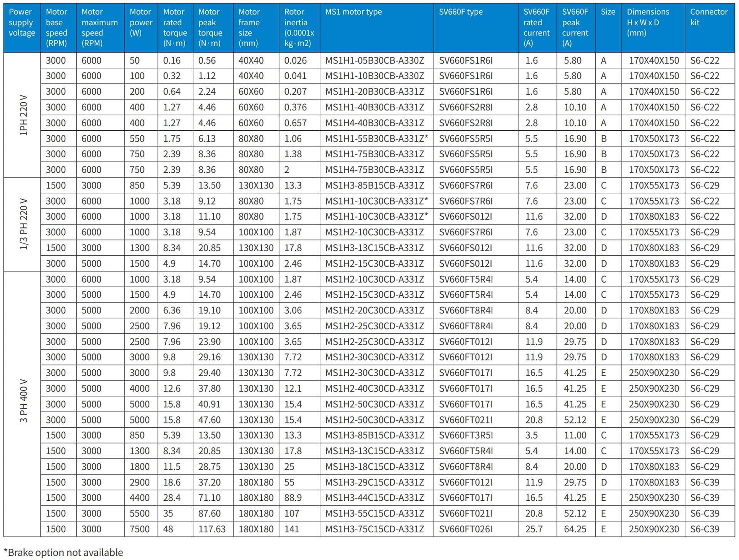Click motor type MS1H2-15C30CD-A331Z
This screenshot has width=739, height=560.
(375, 295)
